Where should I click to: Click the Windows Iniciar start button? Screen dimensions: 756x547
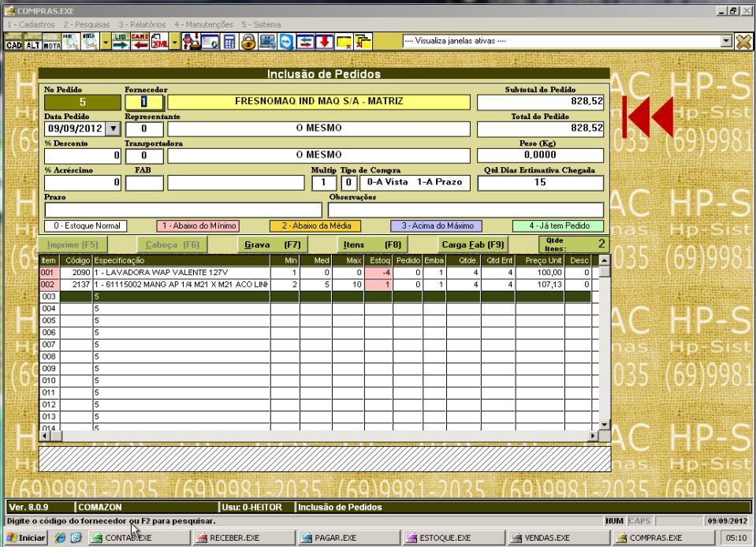coord(27,538)
